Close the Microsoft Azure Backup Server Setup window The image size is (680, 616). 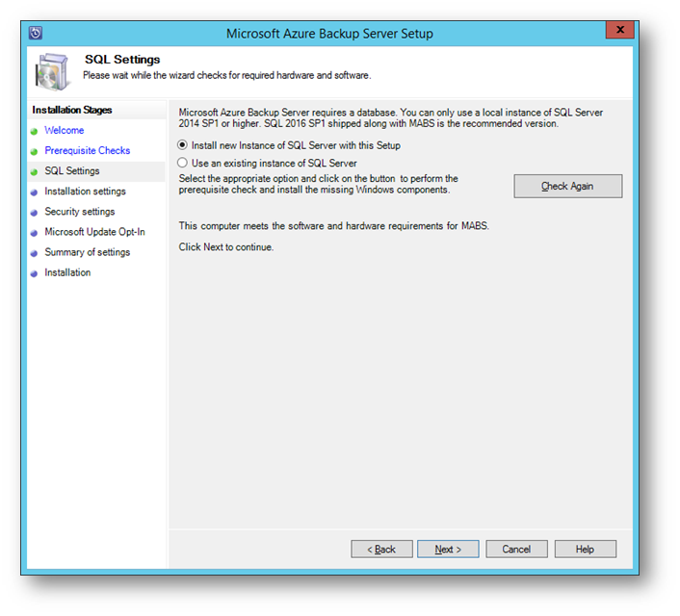619,30
